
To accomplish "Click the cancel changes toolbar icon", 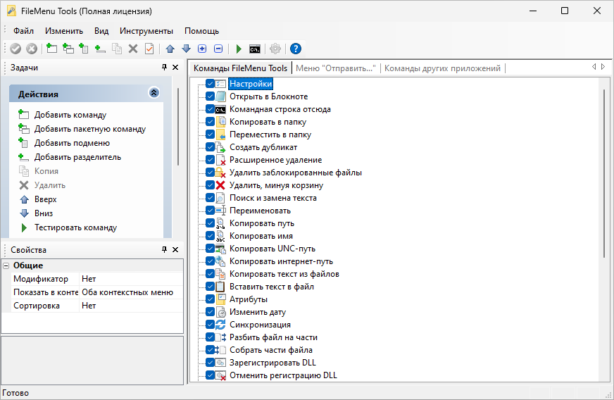I will coord(32,49).
